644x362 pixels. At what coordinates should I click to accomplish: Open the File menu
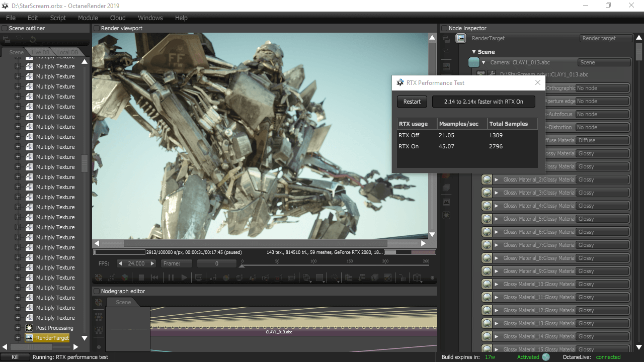[11, 18]
